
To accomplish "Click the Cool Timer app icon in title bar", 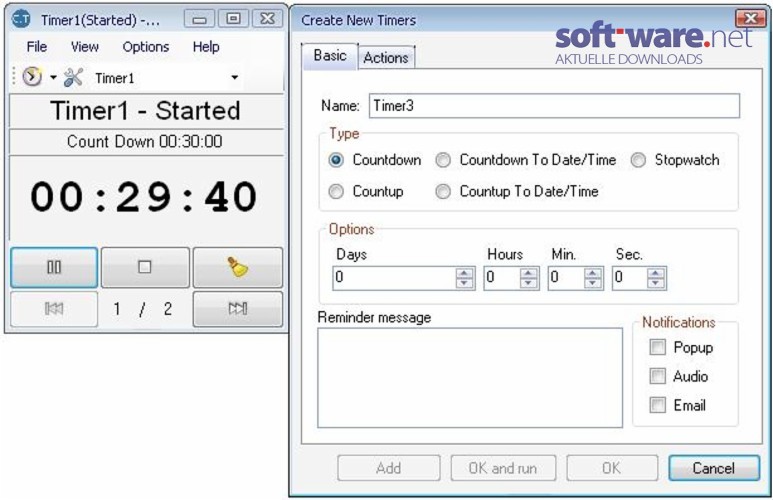I will [x=21, y=20].
